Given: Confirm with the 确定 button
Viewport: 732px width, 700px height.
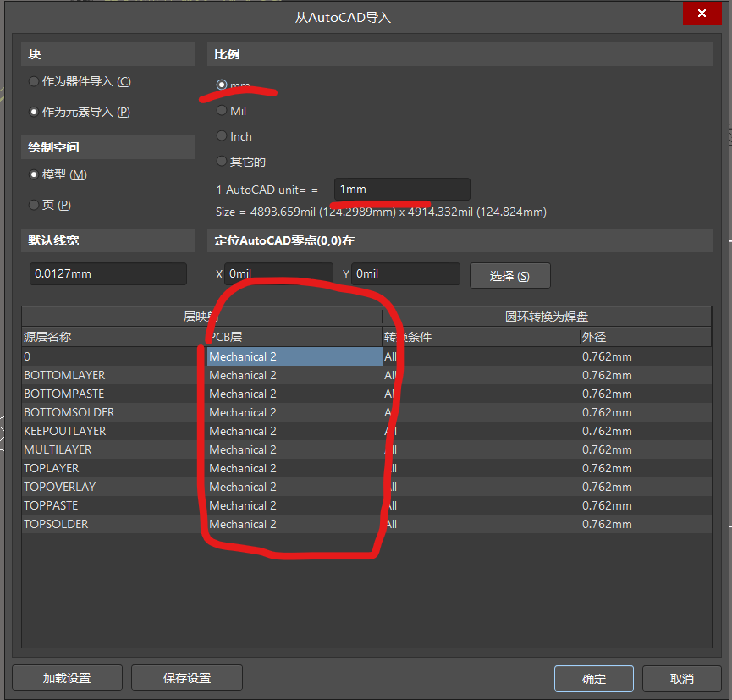Looking at the screenshot, I should coord(594,679).
